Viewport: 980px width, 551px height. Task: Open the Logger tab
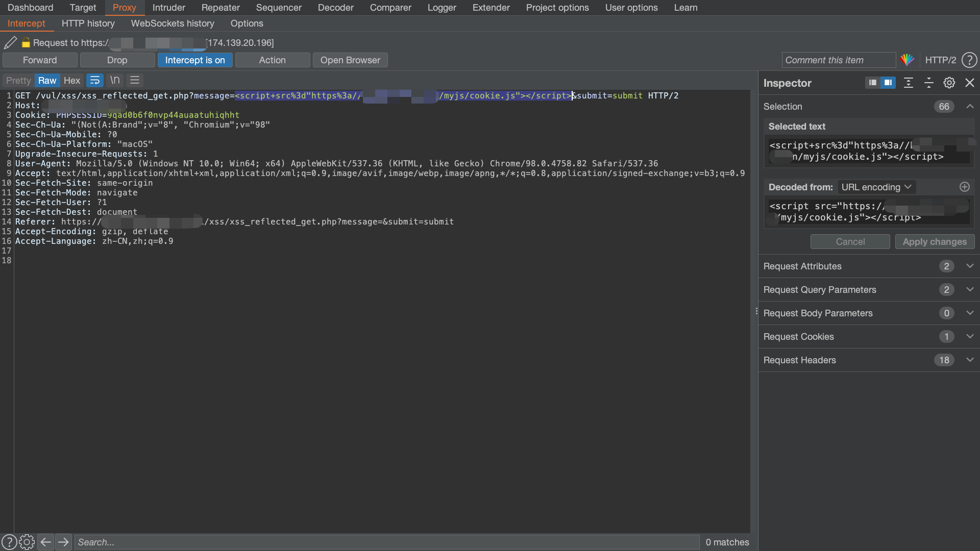click(442, 8)
